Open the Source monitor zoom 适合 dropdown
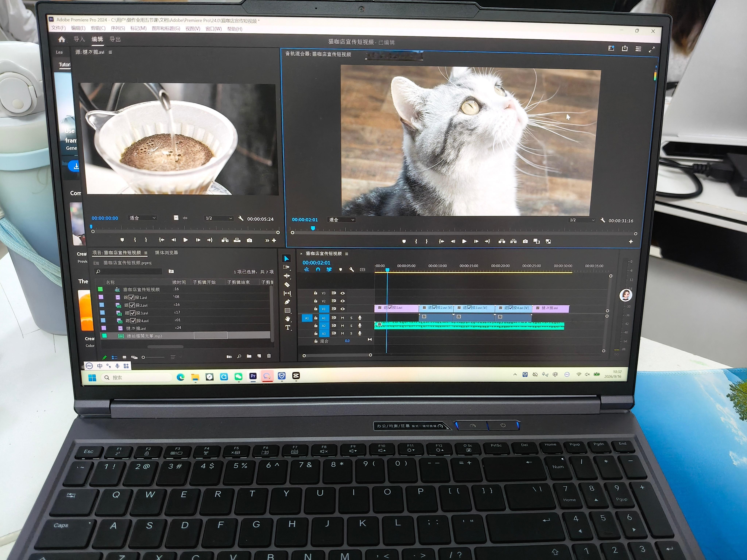747x560 pixels. tap(143, 218)
